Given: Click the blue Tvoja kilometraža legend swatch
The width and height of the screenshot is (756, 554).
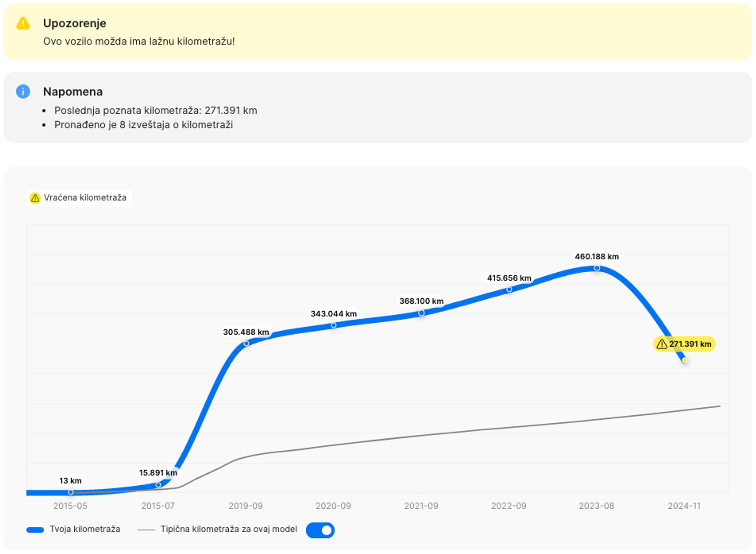Looking at the screenshot, I should pyautogui.click(x=35, y=530).
